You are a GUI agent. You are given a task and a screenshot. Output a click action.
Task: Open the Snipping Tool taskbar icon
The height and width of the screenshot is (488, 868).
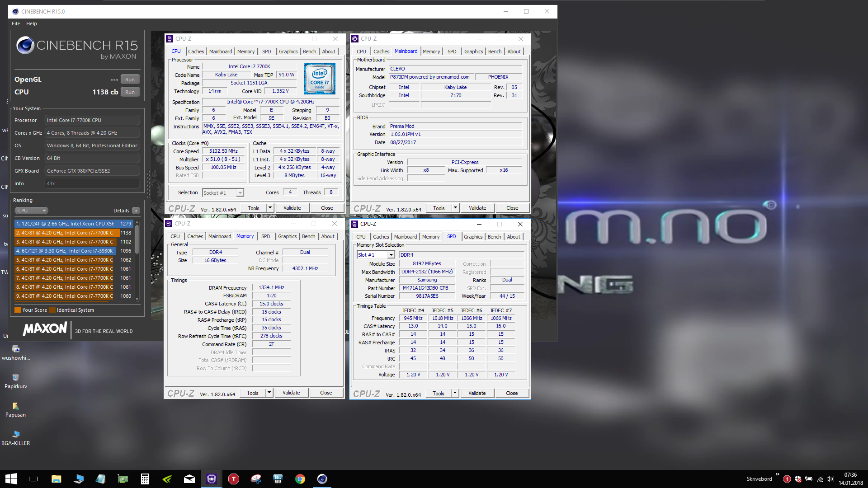click(256, 479)
